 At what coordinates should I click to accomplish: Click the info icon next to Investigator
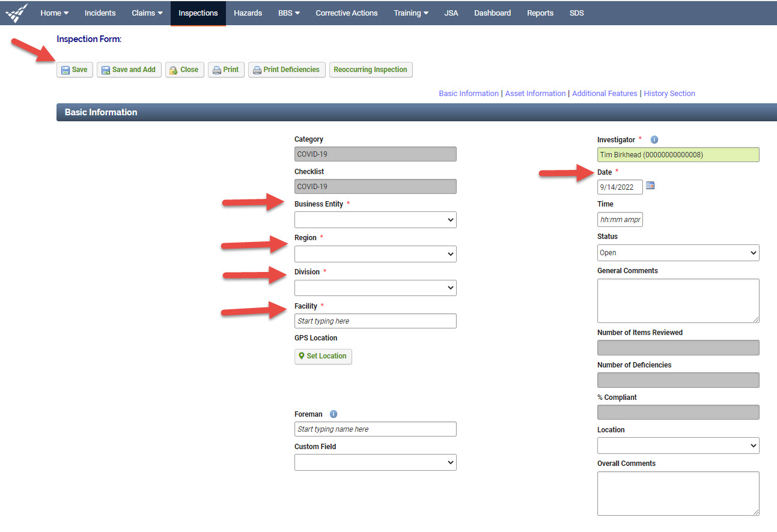click(654, 139)
